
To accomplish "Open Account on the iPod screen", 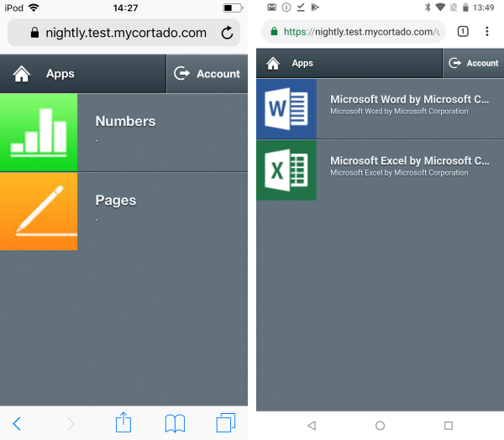I will [207, 74].
